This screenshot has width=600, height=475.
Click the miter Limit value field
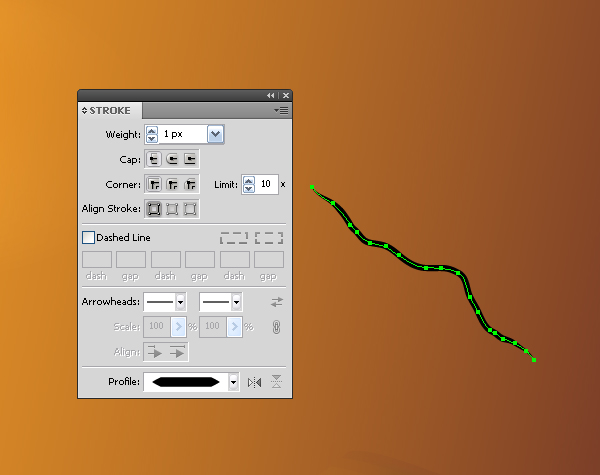point(267,184)
